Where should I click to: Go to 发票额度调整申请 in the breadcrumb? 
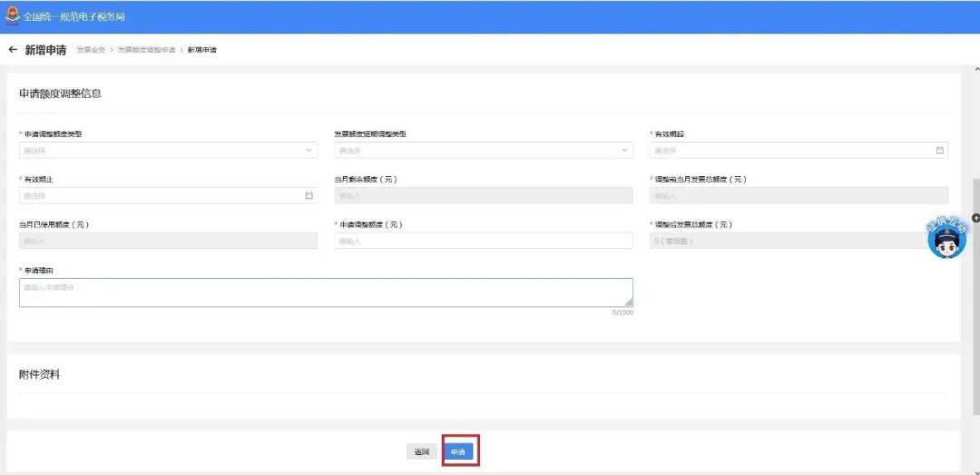point(146,50)
